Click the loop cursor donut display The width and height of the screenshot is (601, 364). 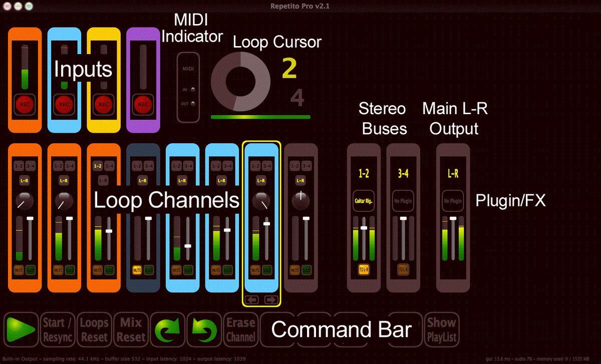[241, 81]
